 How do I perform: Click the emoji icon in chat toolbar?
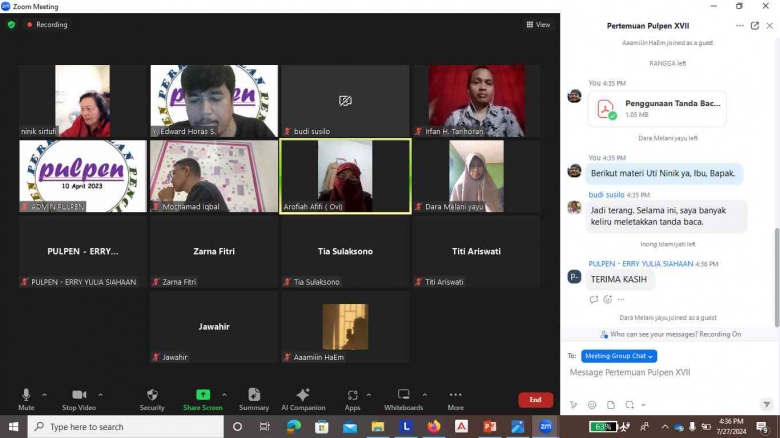[592, 405]
